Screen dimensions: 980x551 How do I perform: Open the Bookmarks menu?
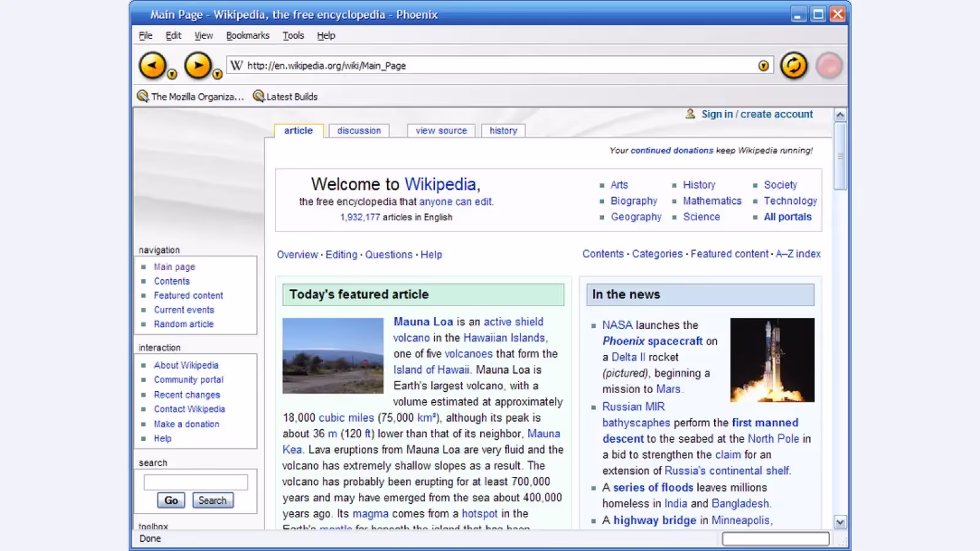click(247, 36)
